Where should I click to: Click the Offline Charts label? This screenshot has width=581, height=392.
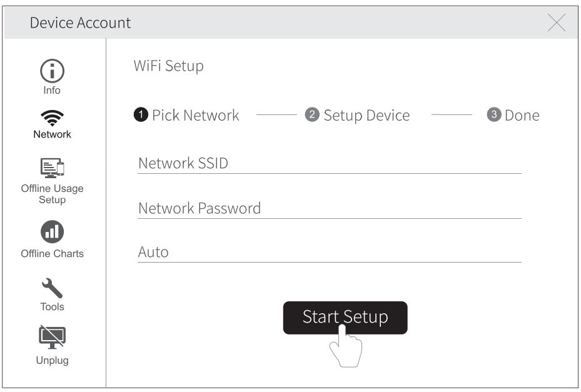(x=52, y=254)
